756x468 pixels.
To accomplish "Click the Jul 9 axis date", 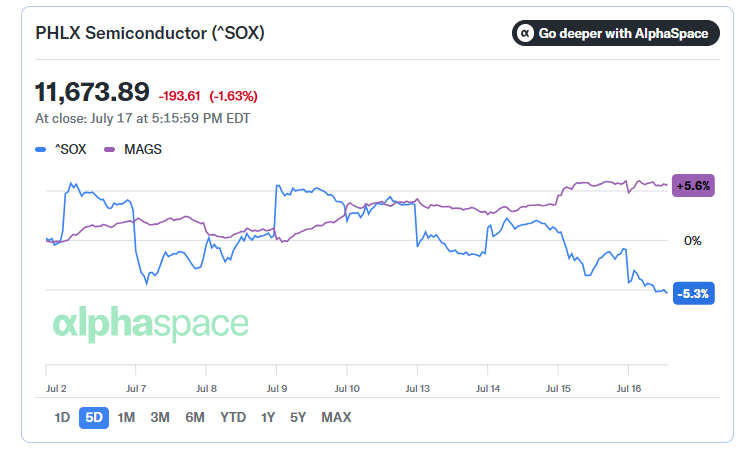I will pyautogui.click(x=277, y=388).
